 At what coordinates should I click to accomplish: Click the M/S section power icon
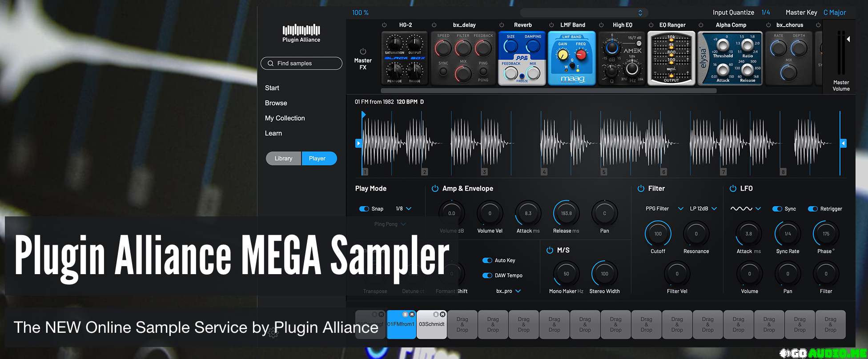[550, 250]
